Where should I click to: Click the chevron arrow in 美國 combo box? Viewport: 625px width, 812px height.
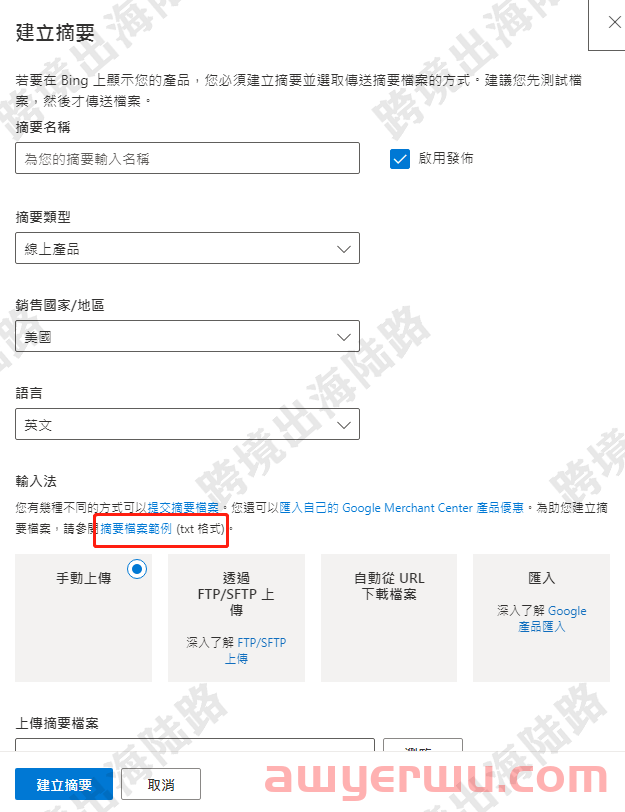pos(344,337)
